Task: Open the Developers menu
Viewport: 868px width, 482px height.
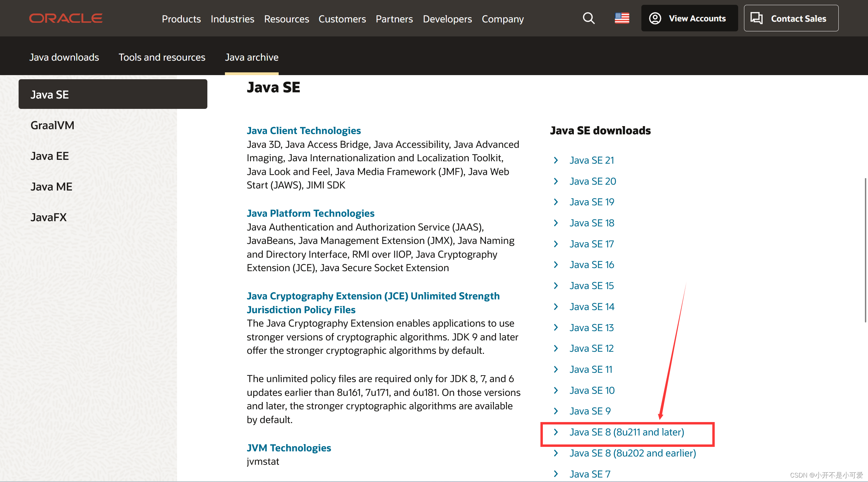Action: 447,19
